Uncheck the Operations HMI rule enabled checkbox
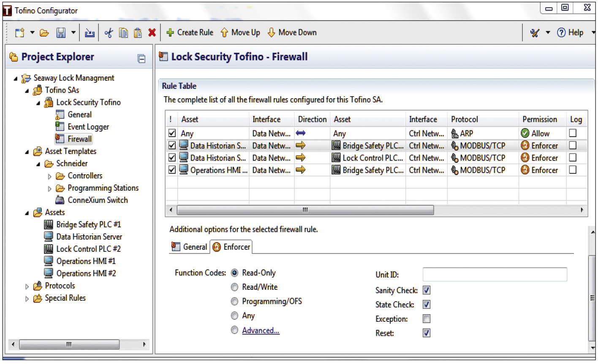 tap(172, 170)
